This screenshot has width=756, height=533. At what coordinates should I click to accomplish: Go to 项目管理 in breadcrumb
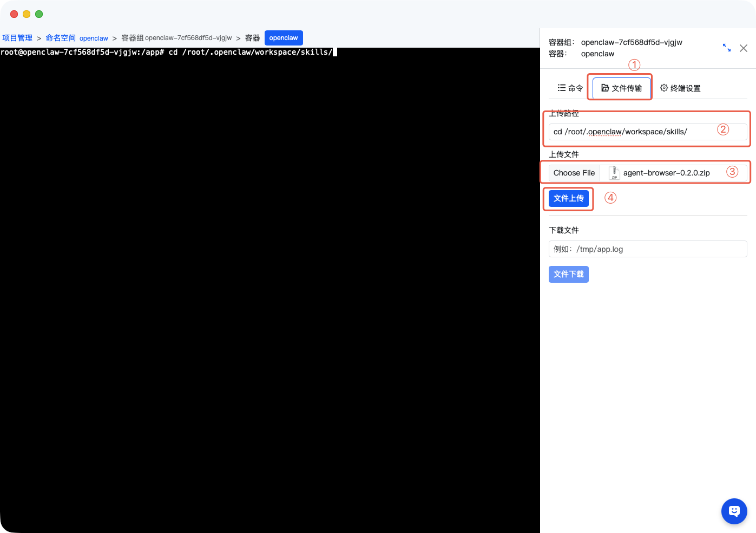click(17, 38)
